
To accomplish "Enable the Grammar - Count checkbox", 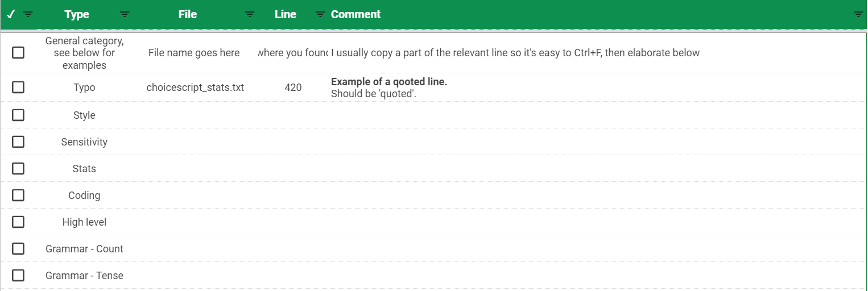I will tap(18, 248).
